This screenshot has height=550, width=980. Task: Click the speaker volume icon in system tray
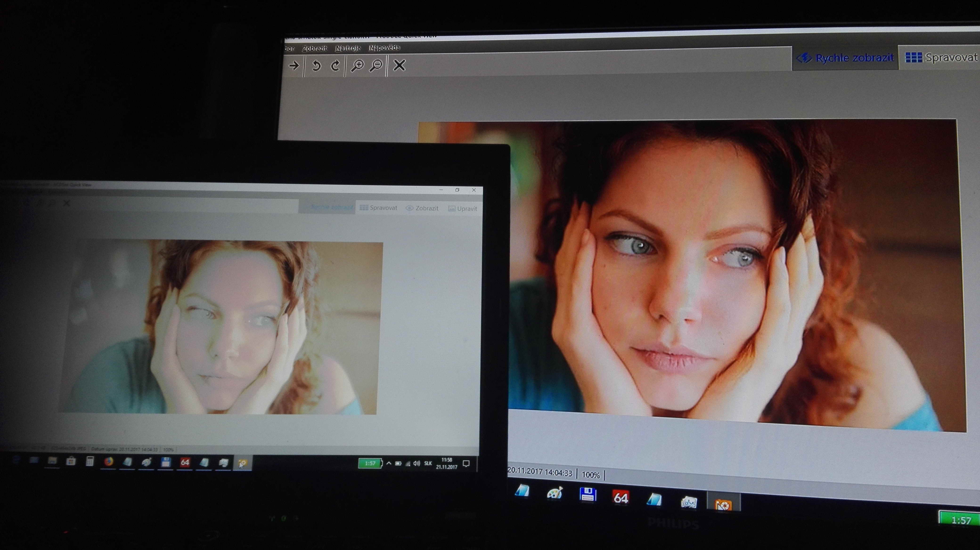click(x=416, y=463)
